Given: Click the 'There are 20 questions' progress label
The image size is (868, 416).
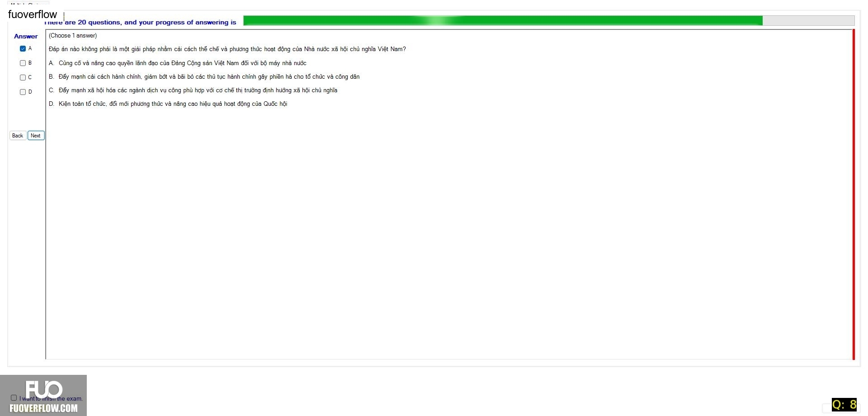Looking at the screenshot, I should (x=140, y=22).
